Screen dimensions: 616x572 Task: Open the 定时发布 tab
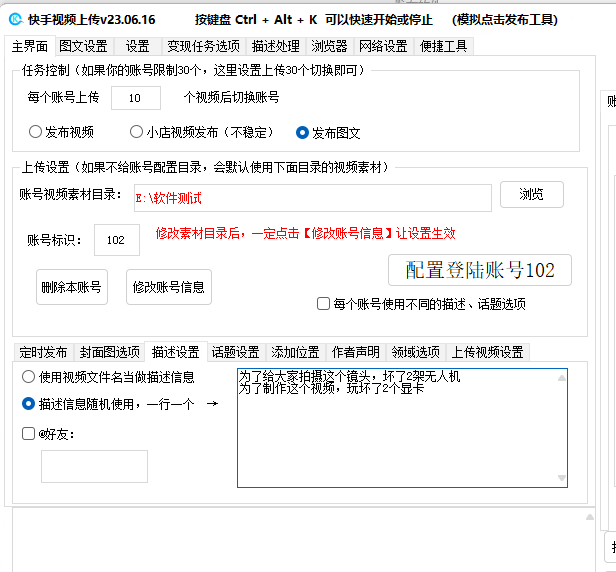click(x=43, y=352)
